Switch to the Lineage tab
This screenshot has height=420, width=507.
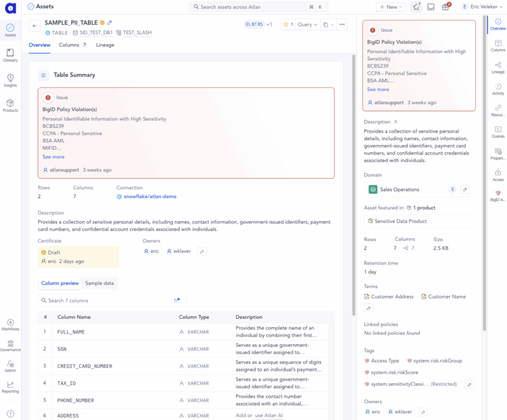point(105,45)
